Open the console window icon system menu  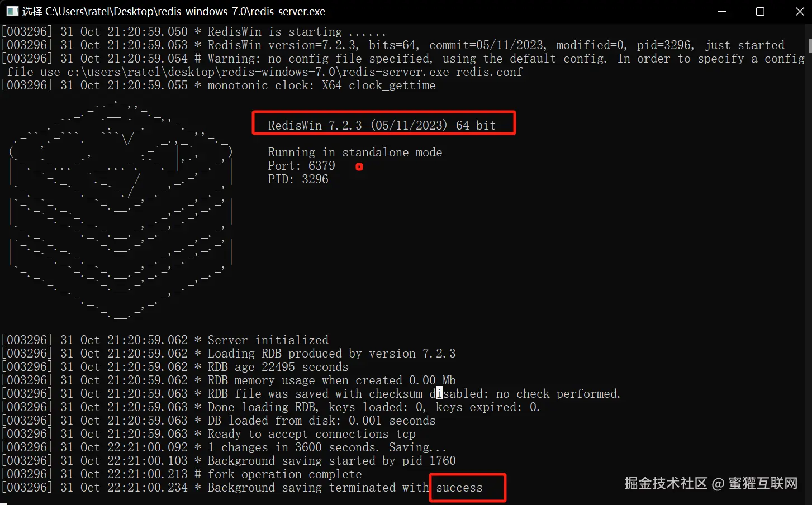[x=12, y=11]
